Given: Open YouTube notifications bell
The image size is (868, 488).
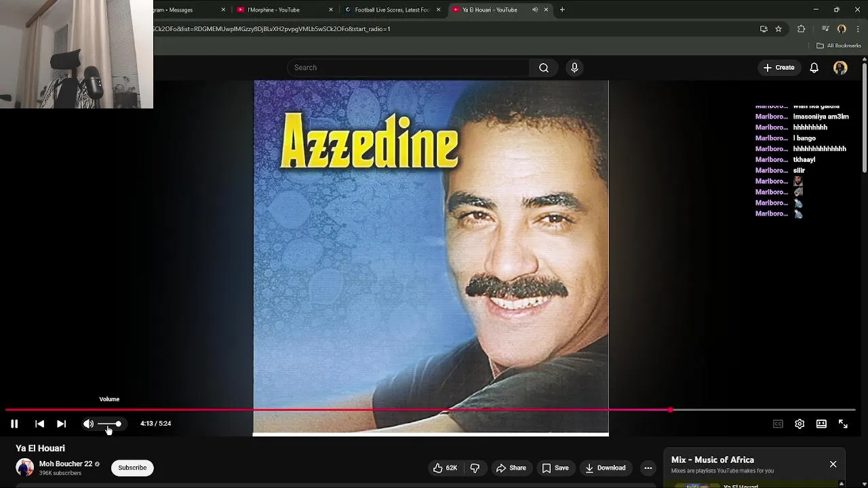Looking at the screenshot, I should (814, 68).
